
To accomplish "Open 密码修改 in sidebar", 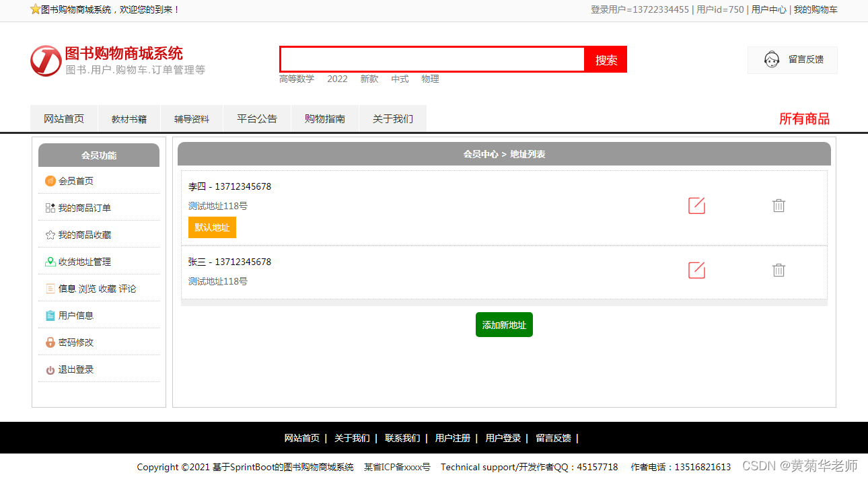I will click(76, 342).
